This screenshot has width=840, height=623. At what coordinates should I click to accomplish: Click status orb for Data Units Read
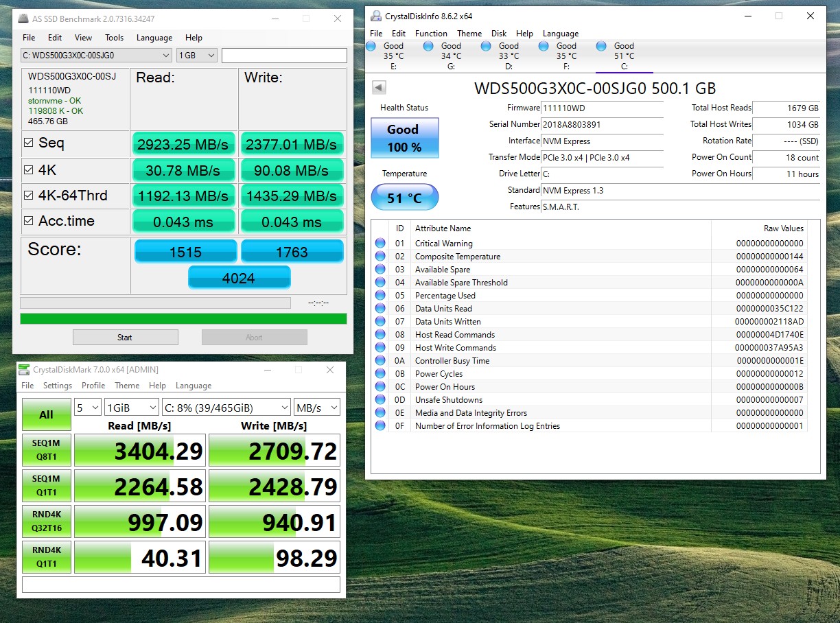tap(380, 309)
